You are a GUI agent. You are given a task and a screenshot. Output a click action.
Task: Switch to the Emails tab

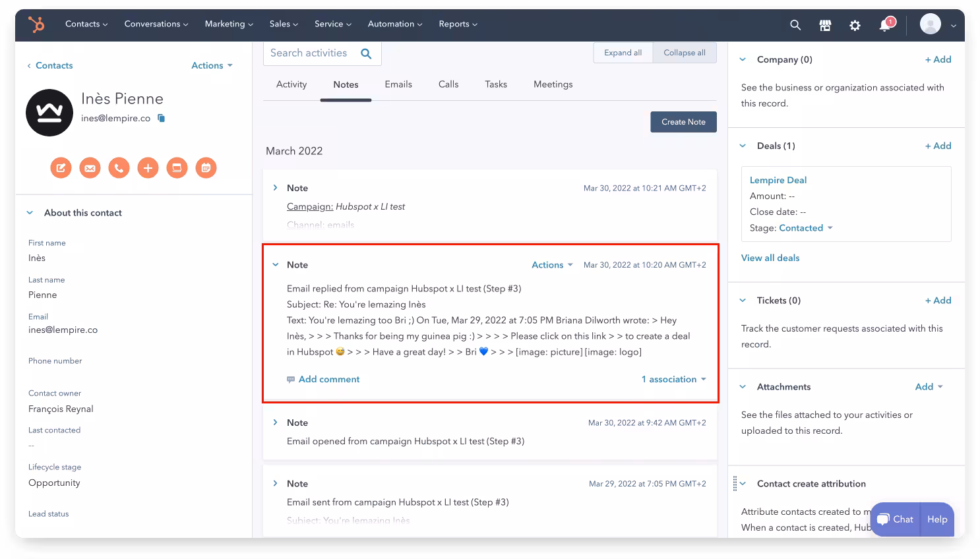398,84
